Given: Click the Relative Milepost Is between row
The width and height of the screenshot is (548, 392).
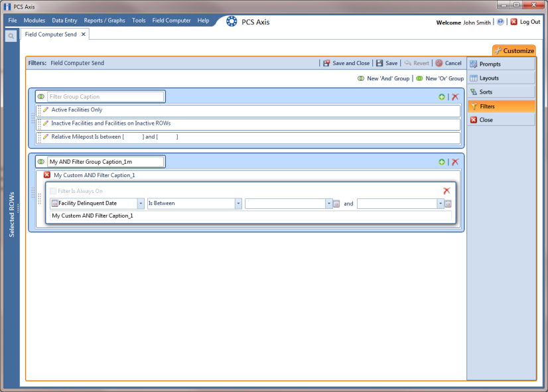Looking at the screenshot, I should [x=248, y=137].
